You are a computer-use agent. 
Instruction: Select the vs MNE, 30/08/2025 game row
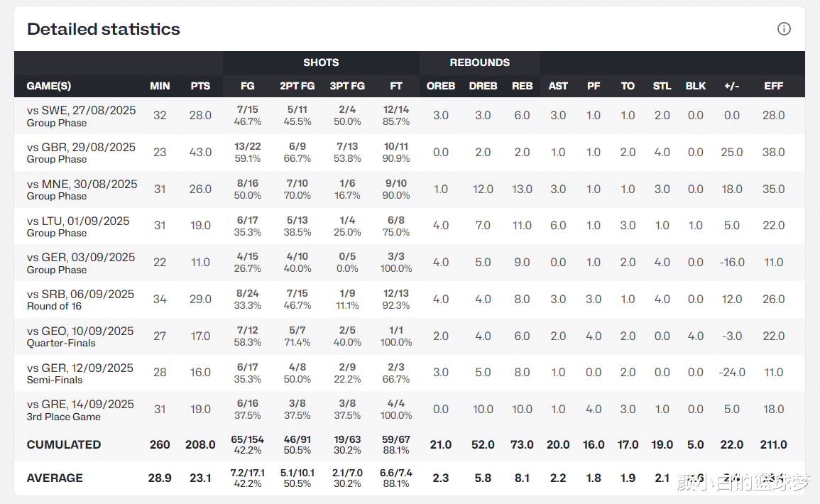(82, 185)
